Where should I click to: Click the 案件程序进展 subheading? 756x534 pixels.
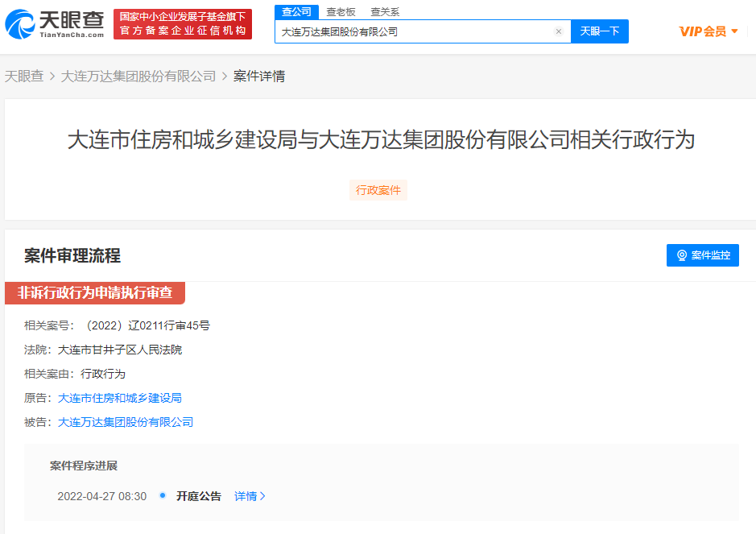(84, 466)
